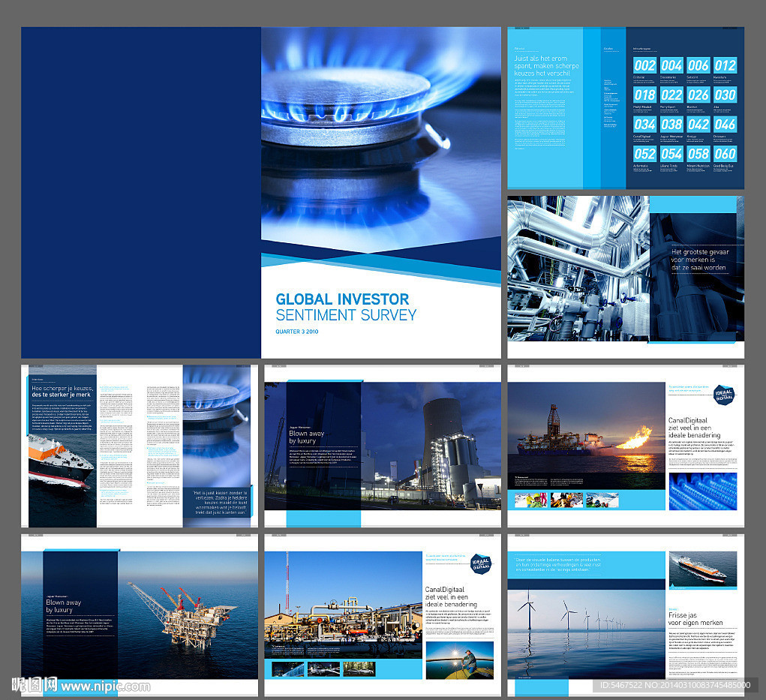
Task: Click the 'Het is juist kiezen zonder te verliezen' pull quote
Action: click(x=221, y=502)
